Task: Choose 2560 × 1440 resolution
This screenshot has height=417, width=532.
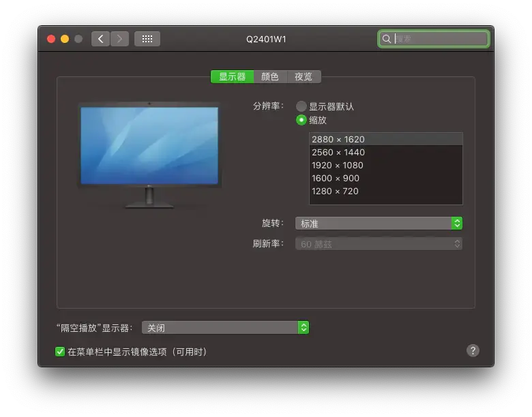Action: point(386,153)
